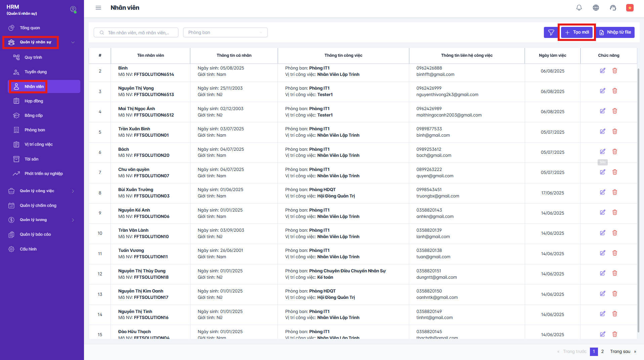644x360 pixels.
Task: Click delete icon for Bùi Xuân Trường
Action: (x=614, y=192)
